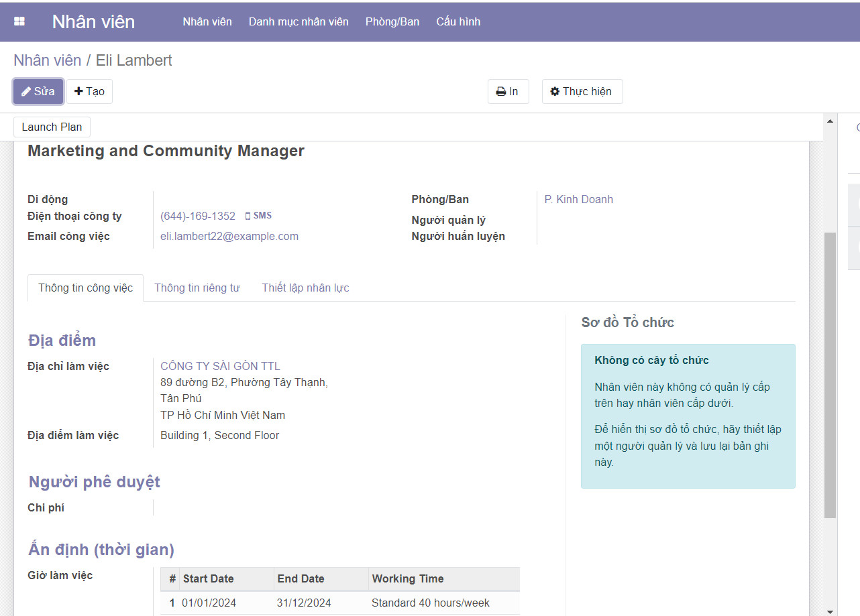860x616 pixels.
Task: Select Nhân viên in top menu
Action: [x=207, y=21]
